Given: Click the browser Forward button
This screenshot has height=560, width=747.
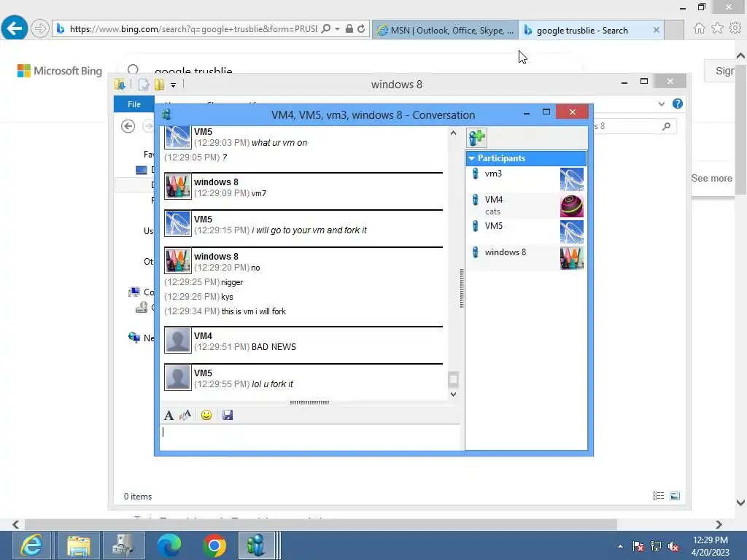Looking at the screenshot, I should click(40, 28).
